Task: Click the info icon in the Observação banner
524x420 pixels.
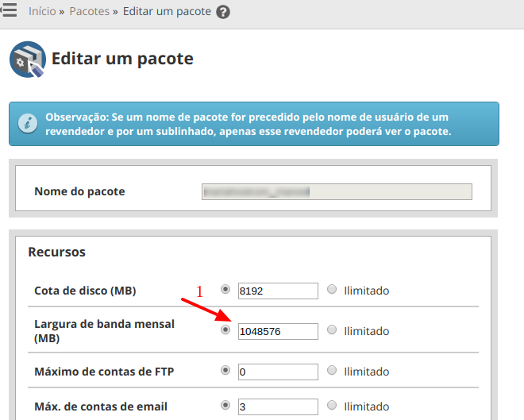Action: click(28, 123)
